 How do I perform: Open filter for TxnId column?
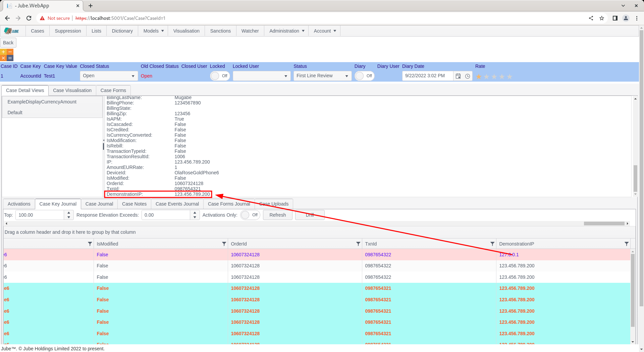[492, 244]
